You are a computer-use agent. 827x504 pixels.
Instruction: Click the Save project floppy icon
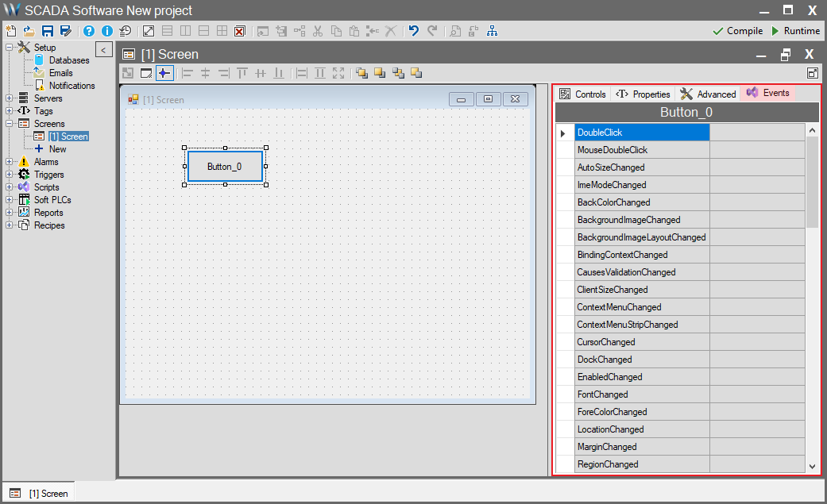point(48,31)
